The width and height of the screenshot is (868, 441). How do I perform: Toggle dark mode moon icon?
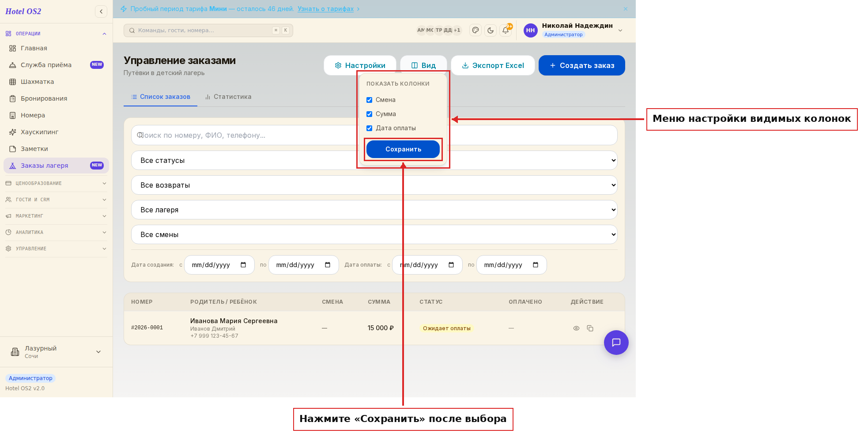(491, 30)
